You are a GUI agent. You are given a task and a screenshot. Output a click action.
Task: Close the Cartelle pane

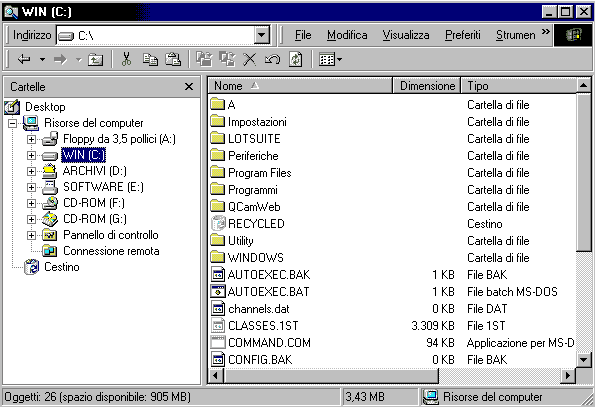pyautogui.click(x=189, y=87)
